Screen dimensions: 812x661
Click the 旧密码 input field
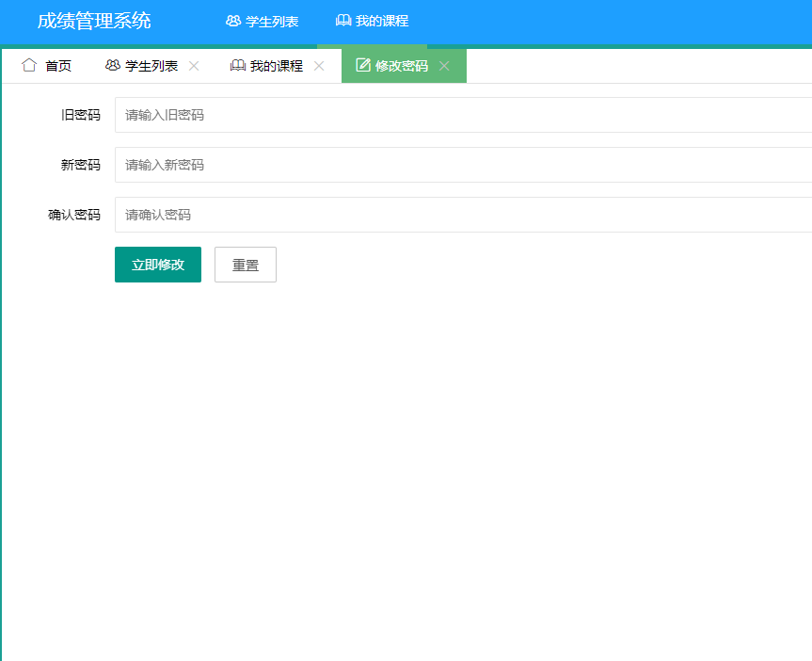click(x=282, y=114)
